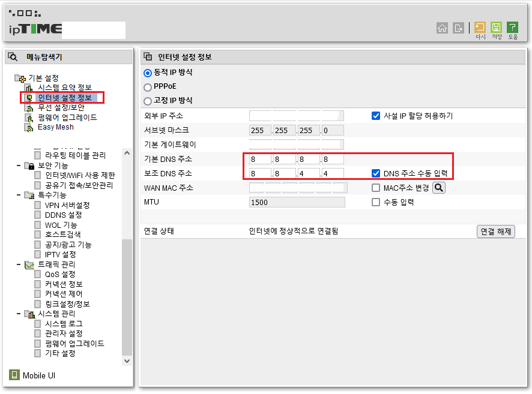Click the 펌웨어 업그레이드 icon under 기본 설정

point(29,118)
